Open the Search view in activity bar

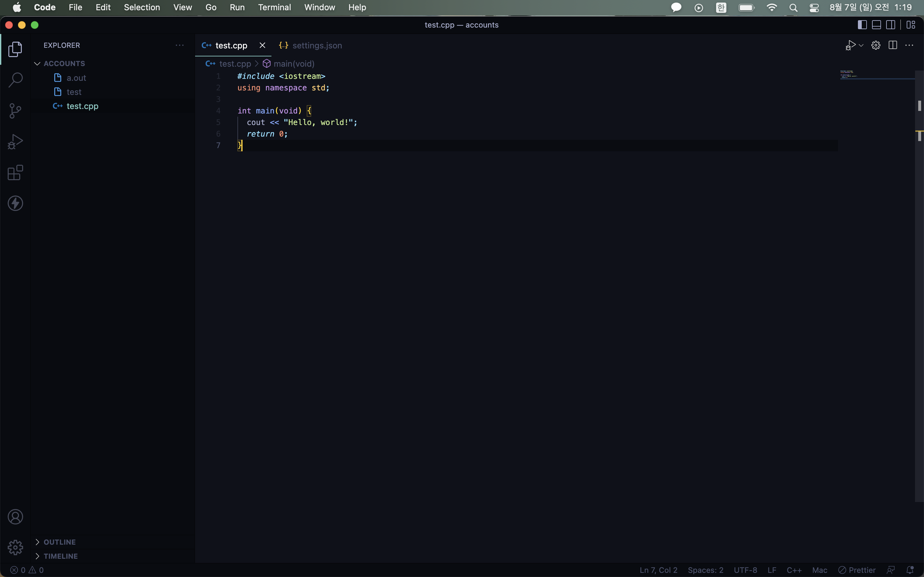[15, 80]
